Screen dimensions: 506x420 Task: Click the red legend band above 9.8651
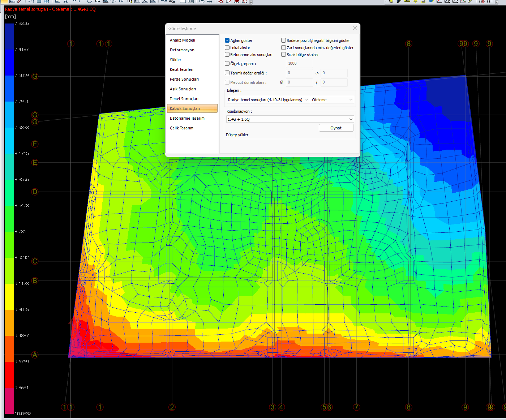click(9, 374)
